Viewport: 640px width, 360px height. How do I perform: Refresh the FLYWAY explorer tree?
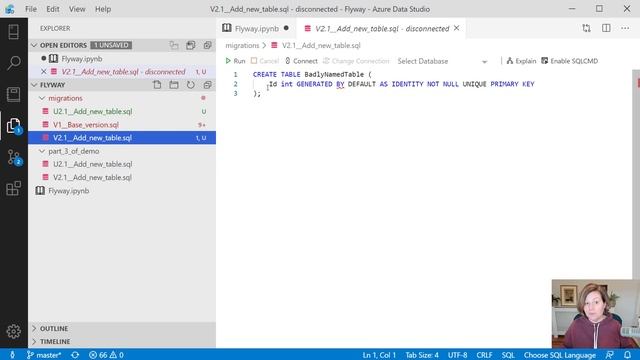pyautogui.click(x=191, y=85)
